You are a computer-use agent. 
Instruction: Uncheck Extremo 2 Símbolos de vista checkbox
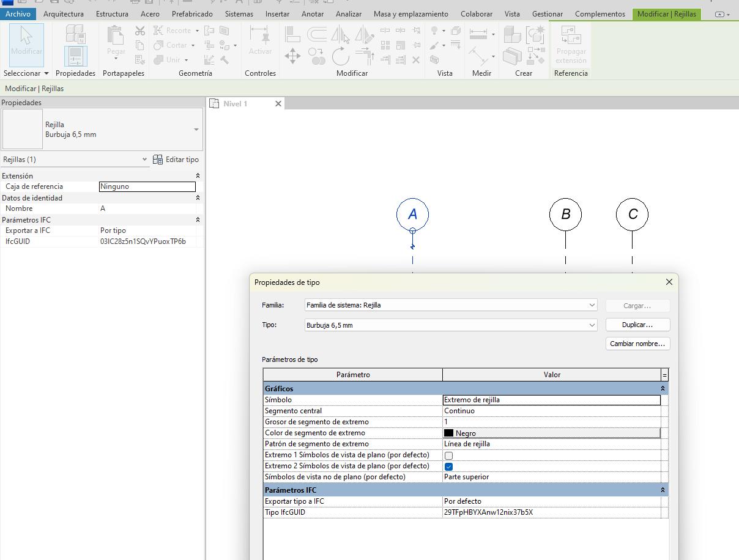tap(448, 466)
